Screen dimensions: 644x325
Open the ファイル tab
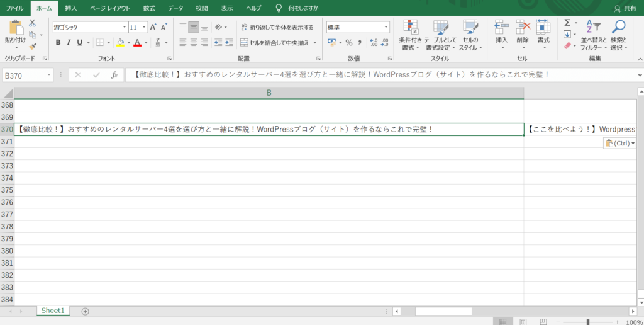15,8
